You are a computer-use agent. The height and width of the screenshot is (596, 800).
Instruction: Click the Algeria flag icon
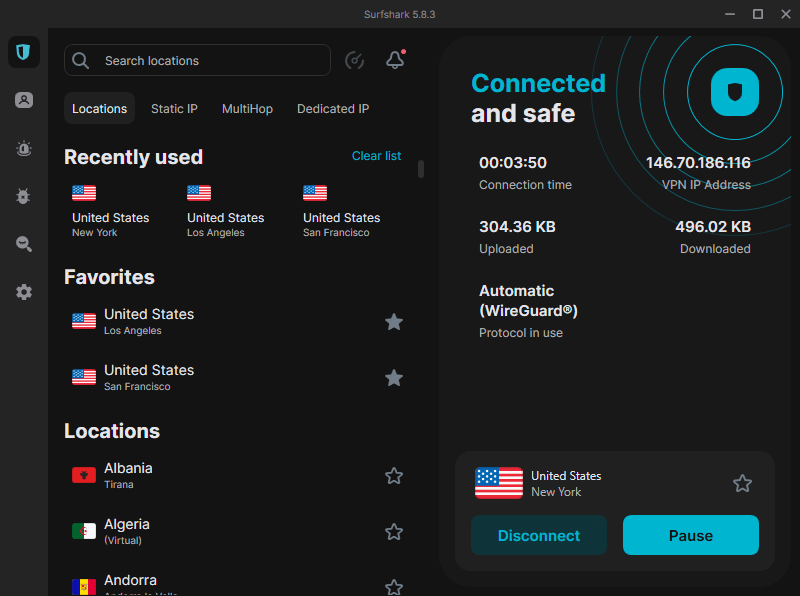point(84,531)
